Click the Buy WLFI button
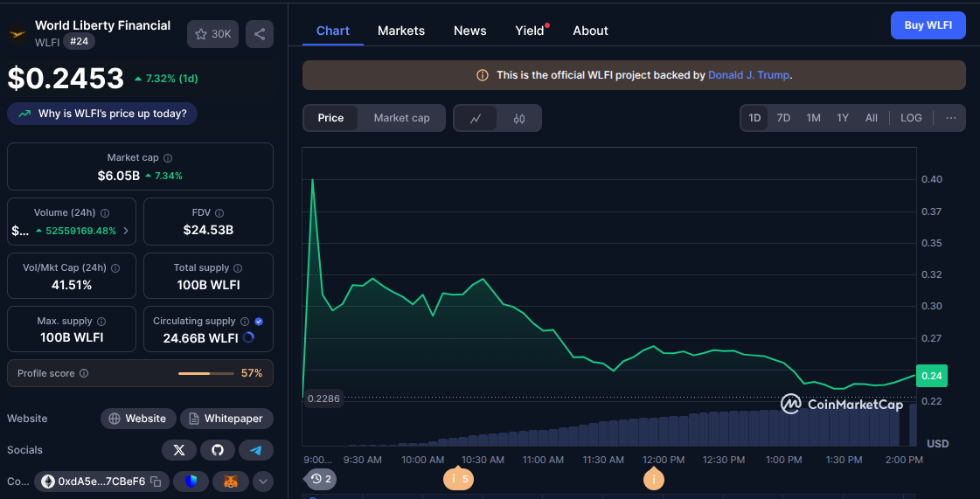Viewport: 980px width, 499px height. point(928,25)
